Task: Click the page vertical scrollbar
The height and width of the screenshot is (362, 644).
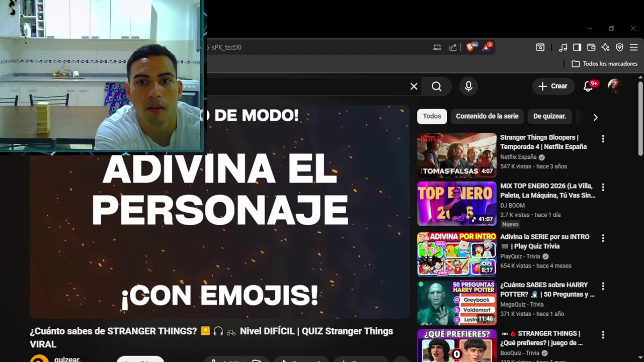Action: click(x=640, y=118)
